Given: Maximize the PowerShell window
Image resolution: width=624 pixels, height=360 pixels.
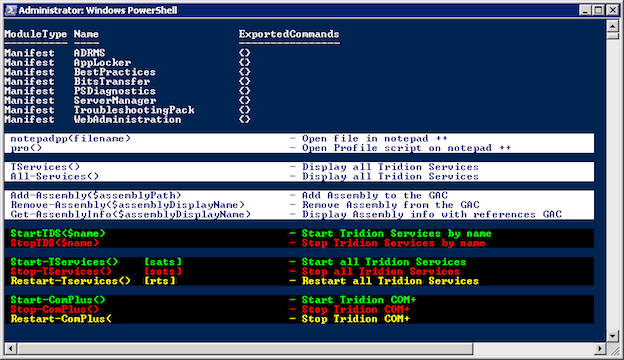Looking at the screenshot, I should 598,10.
